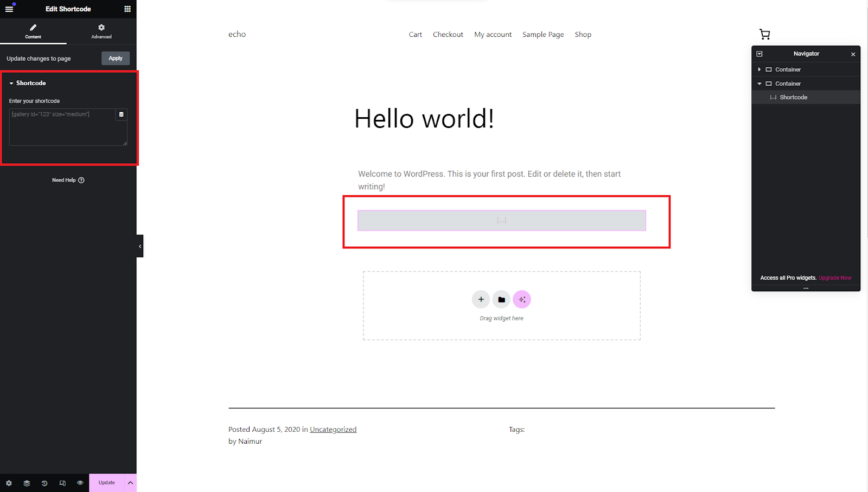Viewport: 868px width, 492px height.
Task: Open template library folder icon
Action: [x=501, y=299]
